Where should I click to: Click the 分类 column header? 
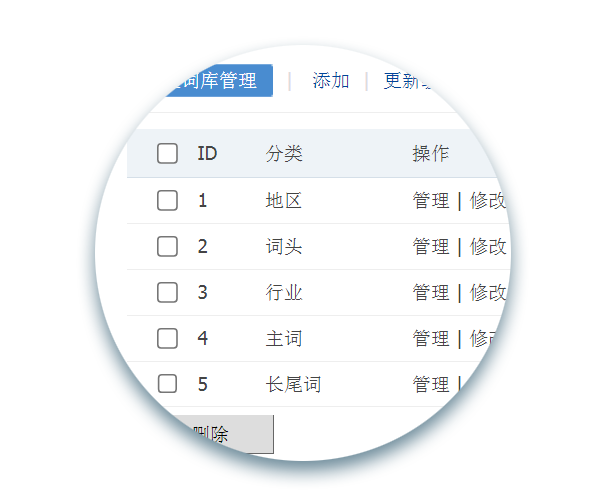pyautogui.click(x=284, y=153)
